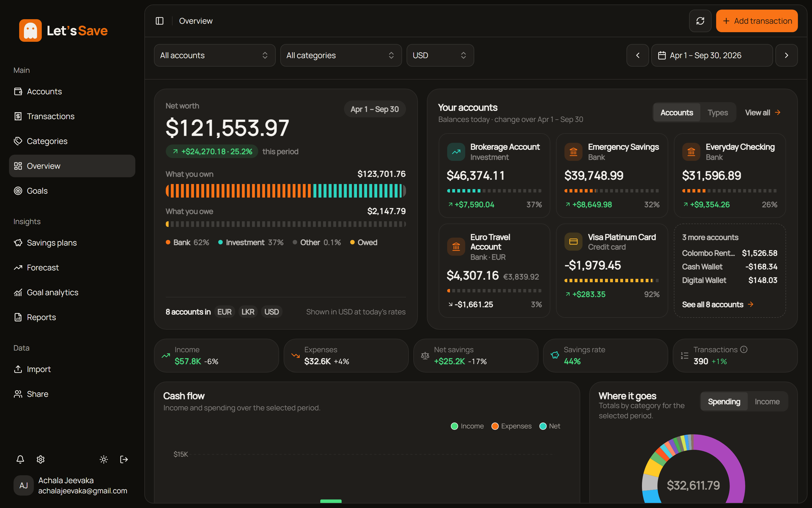Image resolution: width=812 pixels, height=508 pixels.
Task: Toggle Expenses series in Cash flow legend
Action: pyautogui.click(x=511, y=426)
